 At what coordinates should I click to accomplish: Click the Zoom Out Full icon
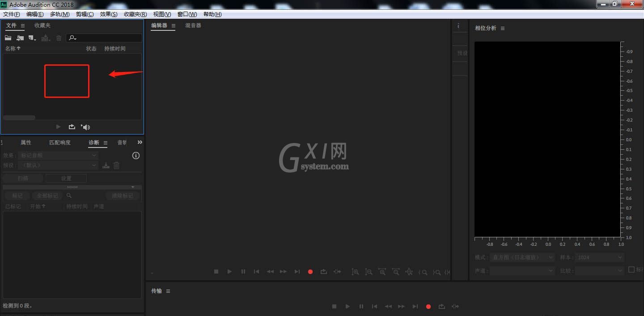pos(409,271)
